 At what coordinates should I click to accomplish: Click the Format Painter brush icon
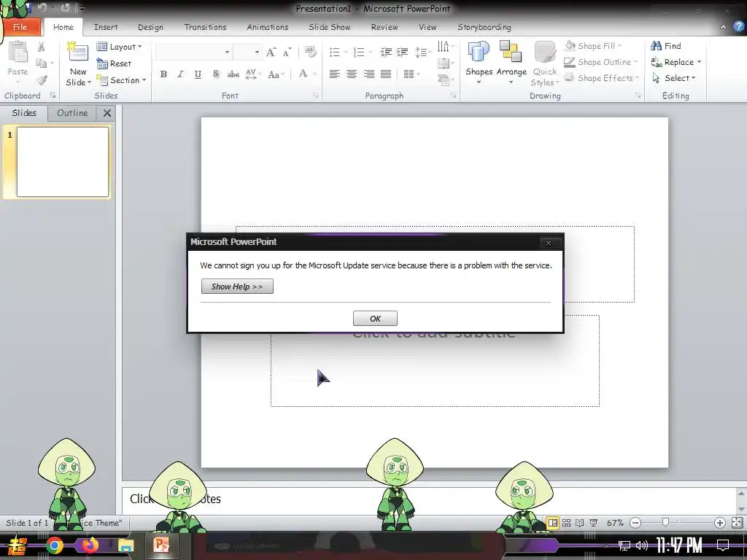pos(42,80)
